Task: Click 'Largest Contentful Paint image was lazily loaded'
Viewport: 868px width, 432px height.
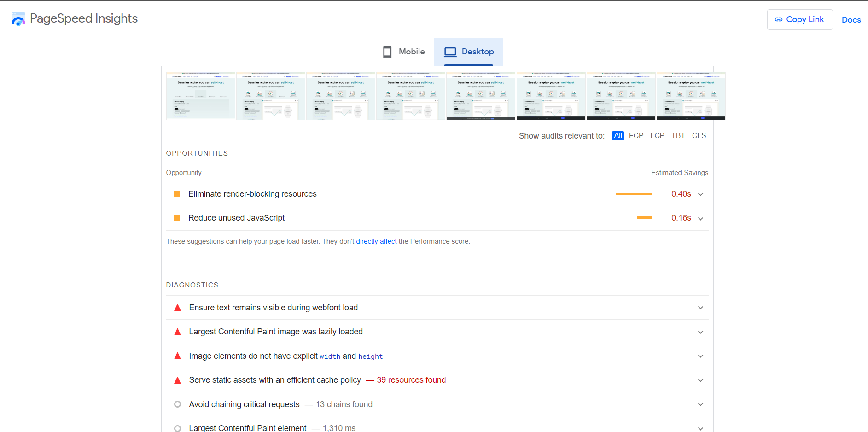Action: pyautogui.click(x=276, y=332)
